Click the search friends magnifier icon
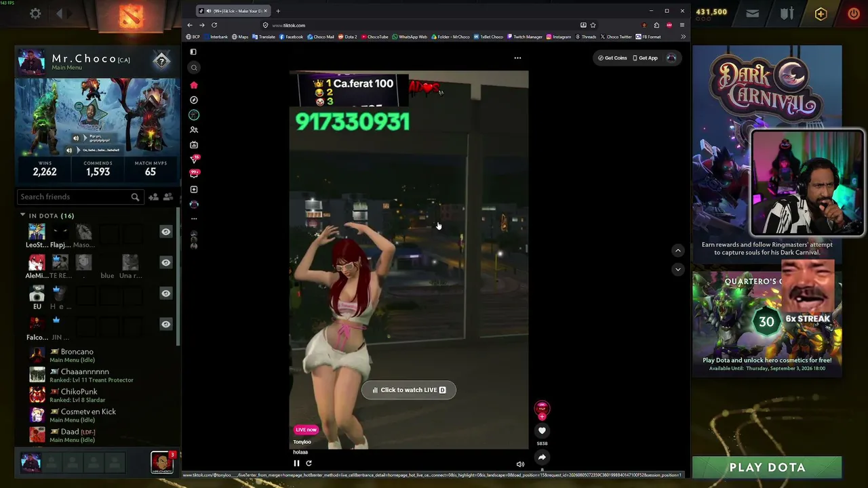The image size is (868, 488). coord(135,197)
